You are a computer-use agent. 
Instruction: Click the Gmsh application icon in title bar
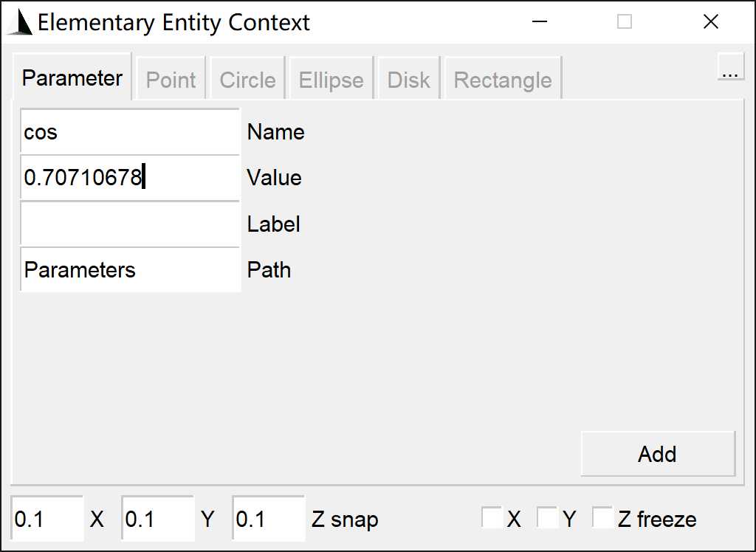[21, 22]
